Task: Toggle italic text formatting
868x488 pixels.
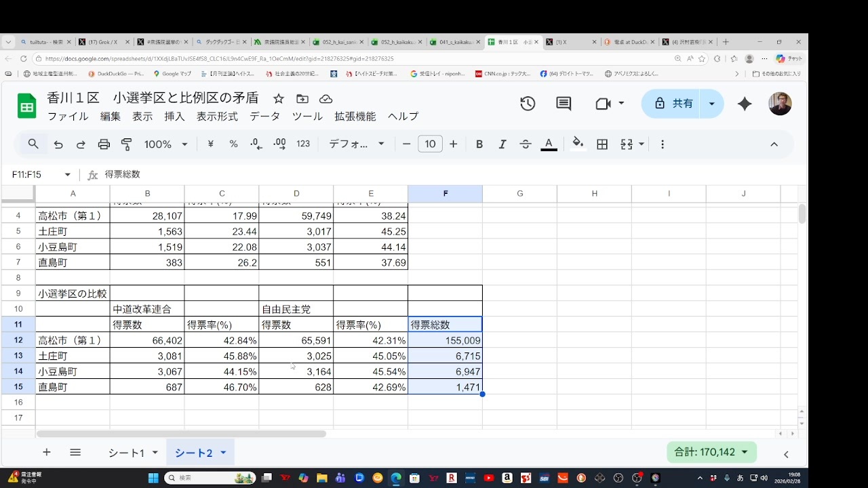Action: [502, 144]
